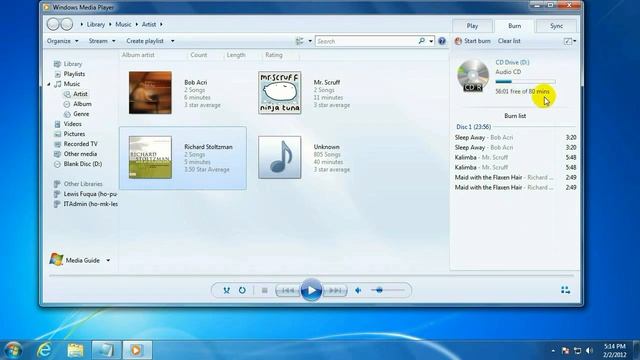Screen dimensions: 640x360
Task: Click the Artist breadcrumb in address bar
Action: pyautogui.click(x=149, y=24)
